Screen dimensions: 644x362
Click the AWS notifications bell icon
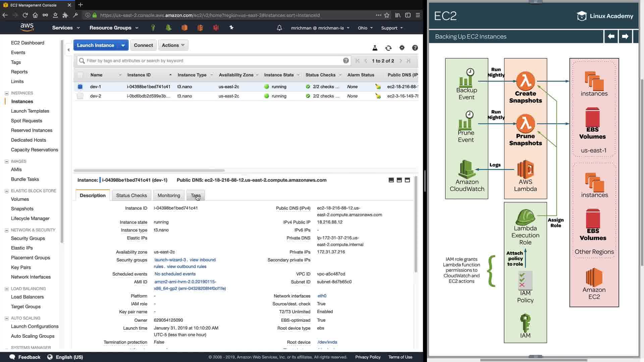point(279,28)
